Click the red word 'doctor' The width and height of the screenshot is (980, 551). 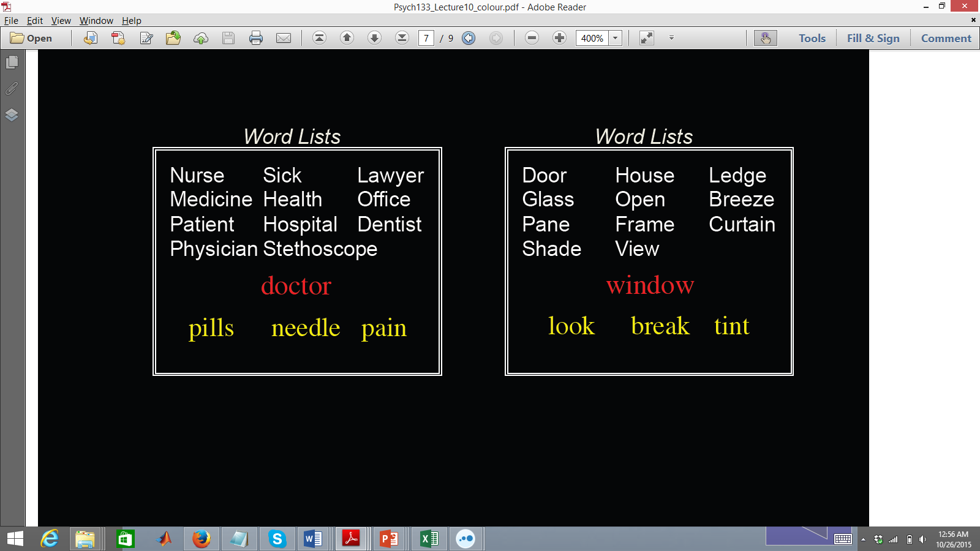pos(296,286)
